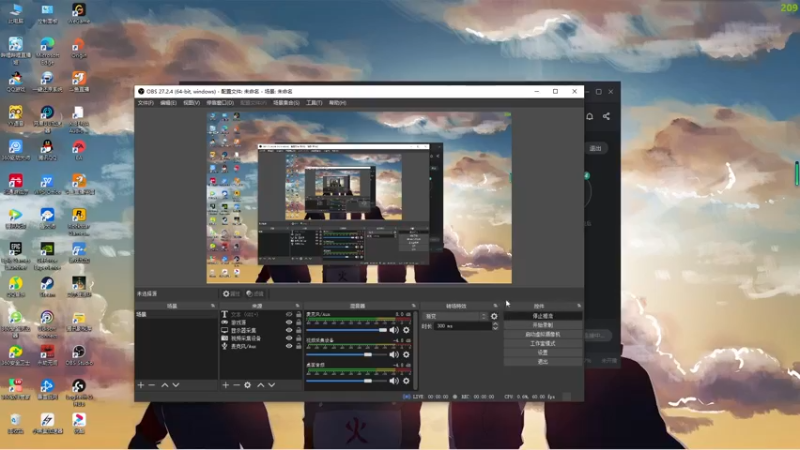Toggle visibility eye for 文本 (GDI+) source
This screenshot has height=450, width=800.
tap(289, 314)
